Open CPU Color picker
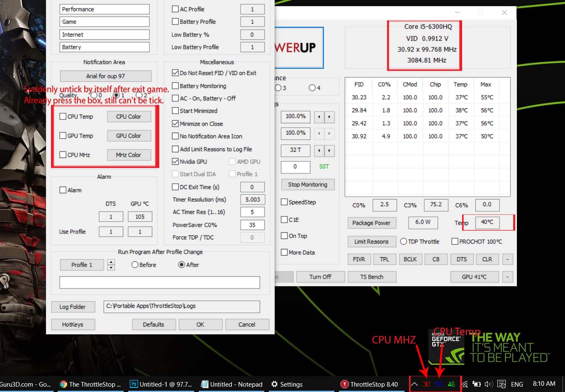The image size is (565, 392). pos(129,117)
